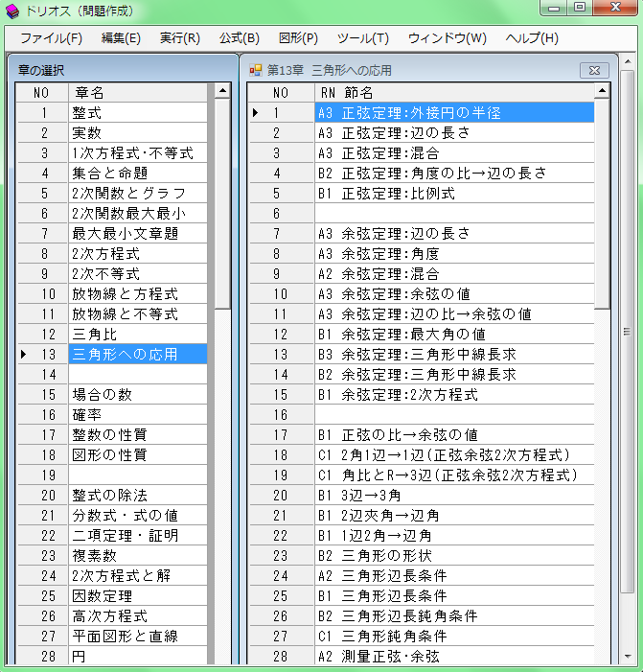Select chapter 整式の除法
Viewport: 643px width, 672px height.
(137, 496)
